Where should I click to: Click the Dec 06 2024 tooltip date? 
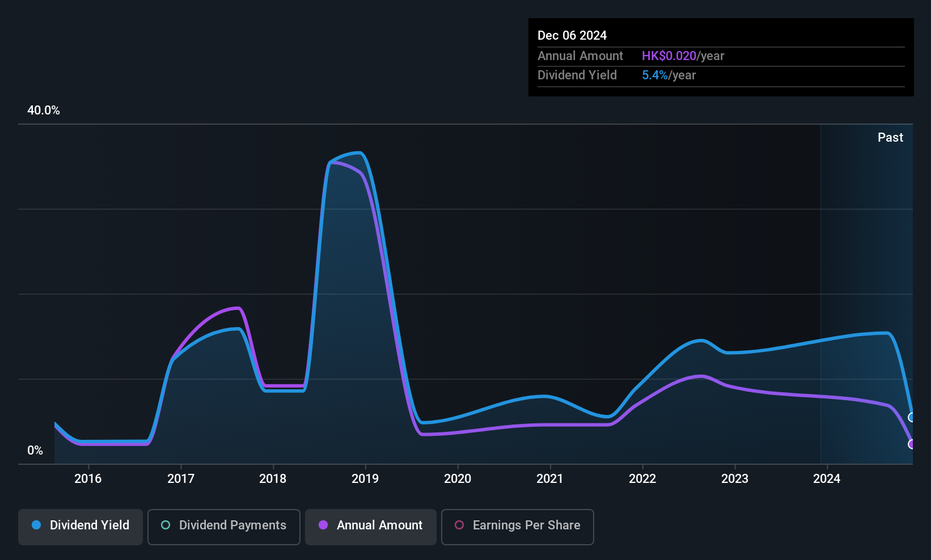point(572,36)
